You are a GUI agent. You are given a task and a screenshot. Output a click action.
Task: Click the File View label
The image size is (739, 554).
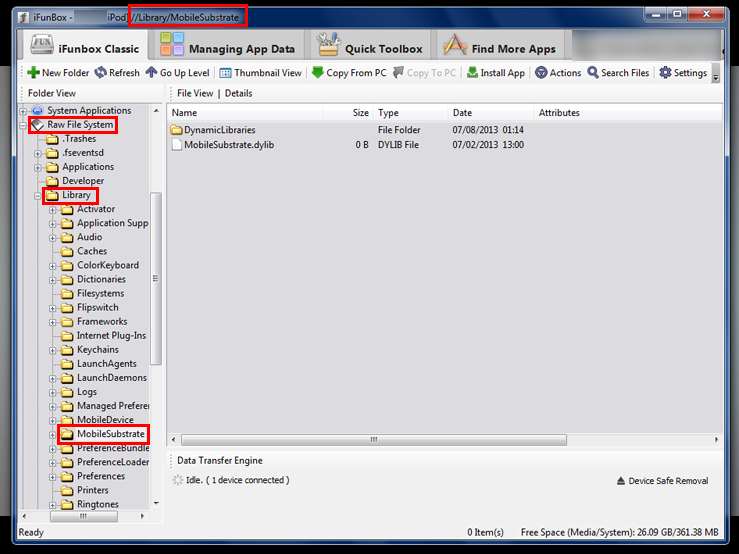(x=195, y=93)
